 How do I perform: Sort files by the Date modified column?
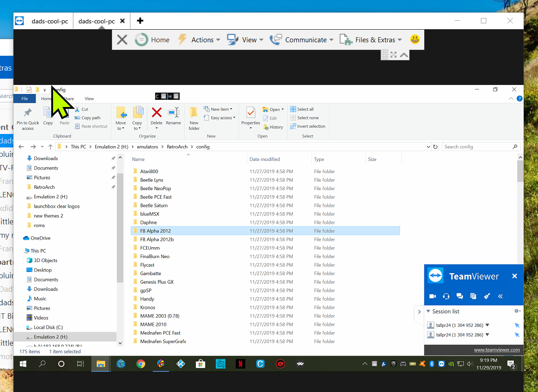pos(265,159)
